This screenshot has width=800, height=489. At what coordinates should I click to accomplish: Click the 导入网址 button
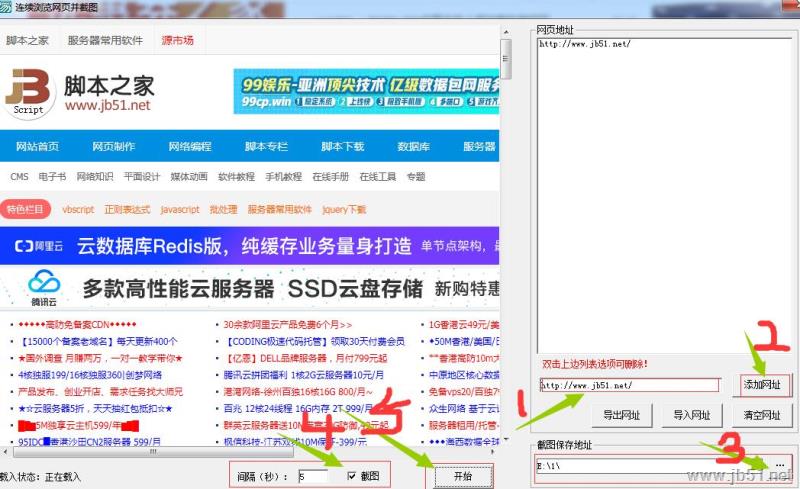[x=692, y=415]
